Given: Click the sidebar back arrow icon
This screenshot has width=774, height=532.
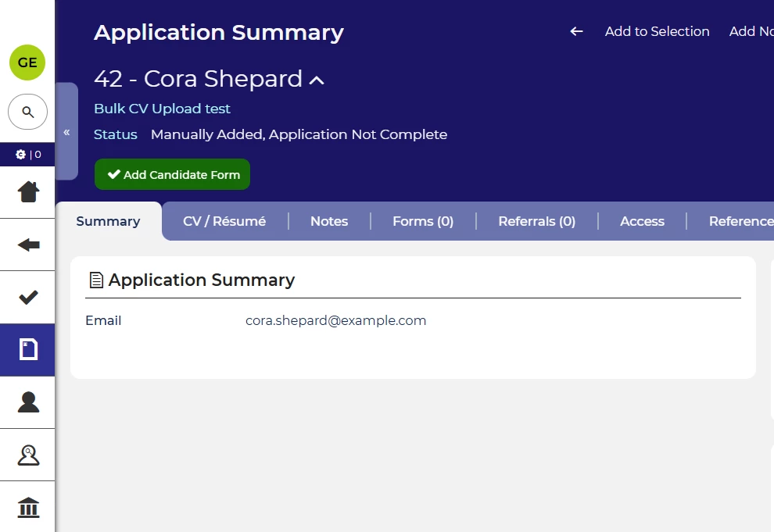Looking at the screenshot, I should point(28,245).
